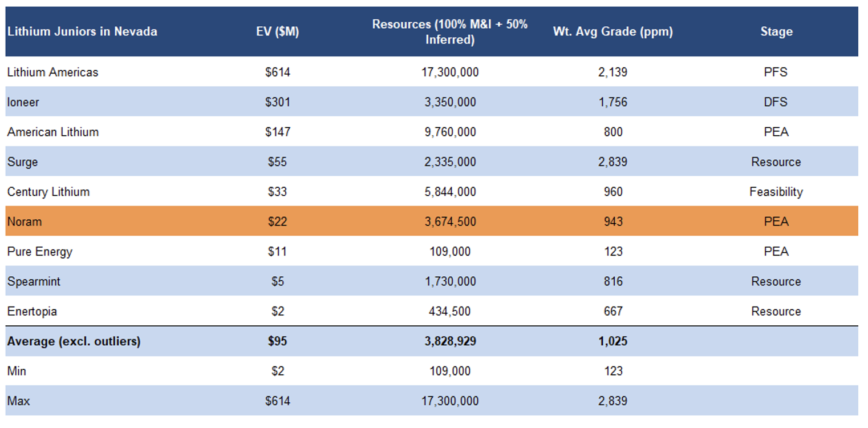The height and width of the screenshot is (428, 868).
Task: Click the average EV value $95
Action: (x=278, y=341)
